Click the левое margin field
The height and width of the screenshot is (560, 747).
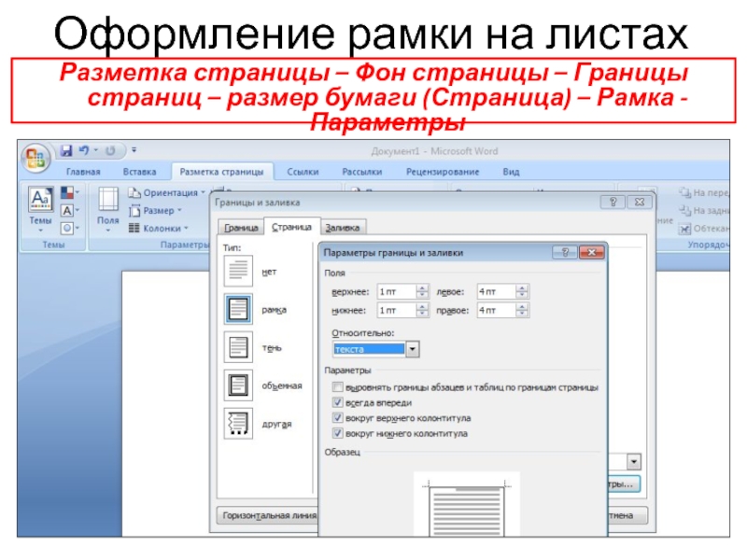click(497, 291)
